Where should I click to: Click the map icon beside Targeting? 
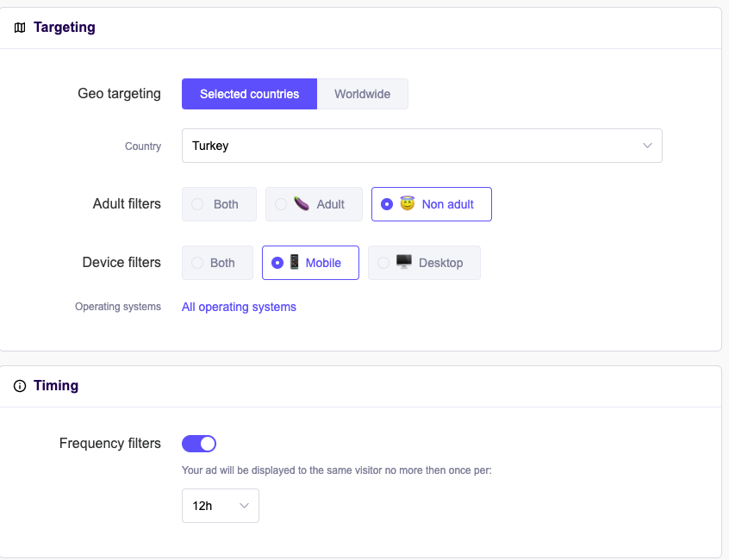20,28
